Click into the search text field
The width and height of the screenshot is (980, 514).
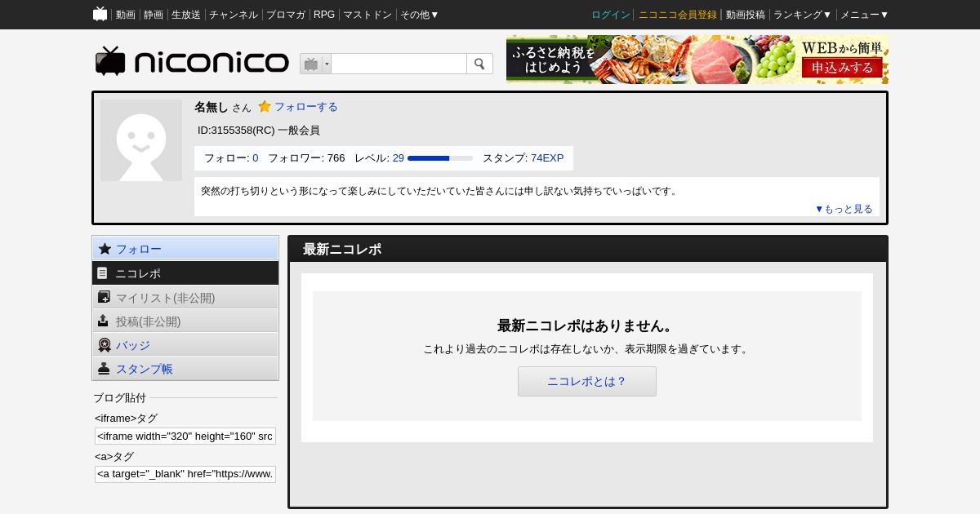[399, 64]
